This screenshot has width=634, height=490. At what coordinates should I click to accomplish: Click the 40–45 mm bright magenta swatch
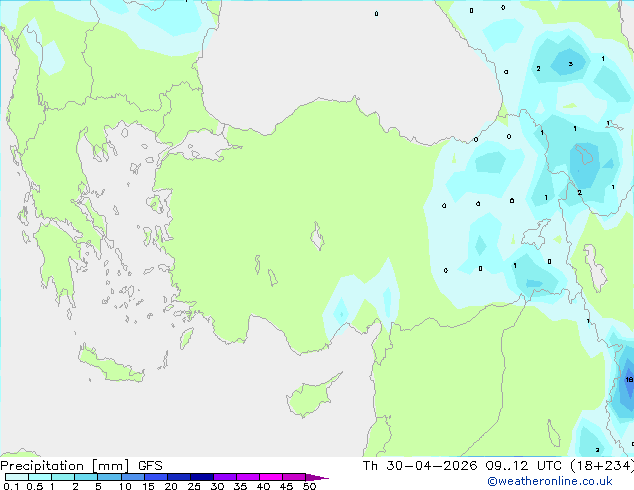271,477
